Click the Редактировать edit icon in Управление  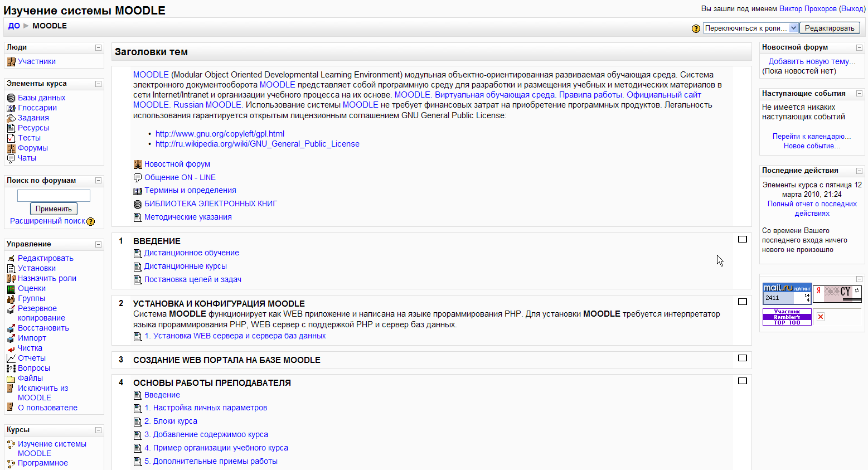(11, 259)
